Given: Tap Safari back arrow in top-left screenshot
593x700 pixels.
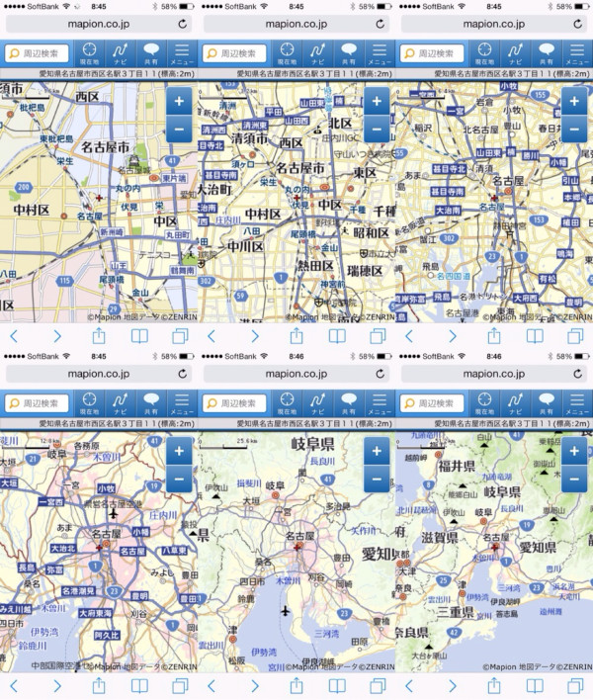Looking at the screenshot, I should 14,336.
